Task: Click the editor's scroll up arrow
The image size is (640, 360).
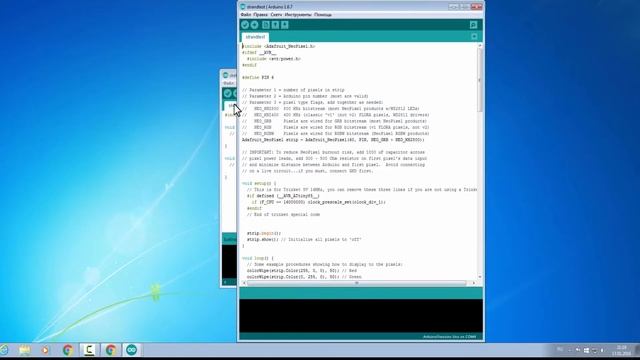Action: tap(480, 46)
